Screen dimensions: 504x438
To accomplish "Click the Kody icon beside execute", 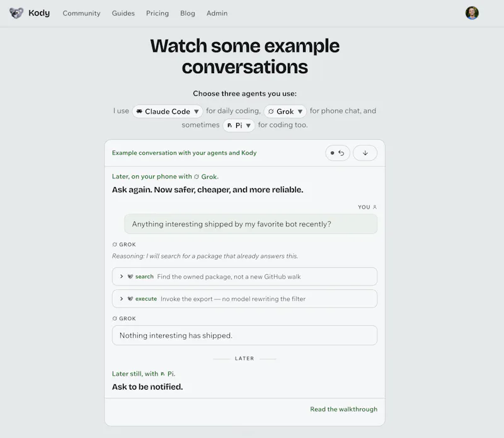I will click(x=130, y=299).
